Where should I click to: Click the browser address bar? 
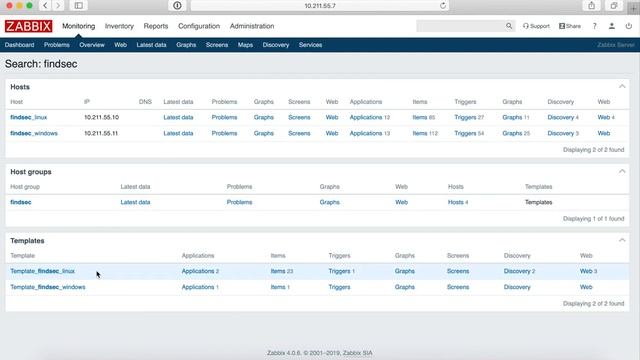click(320, 6)
